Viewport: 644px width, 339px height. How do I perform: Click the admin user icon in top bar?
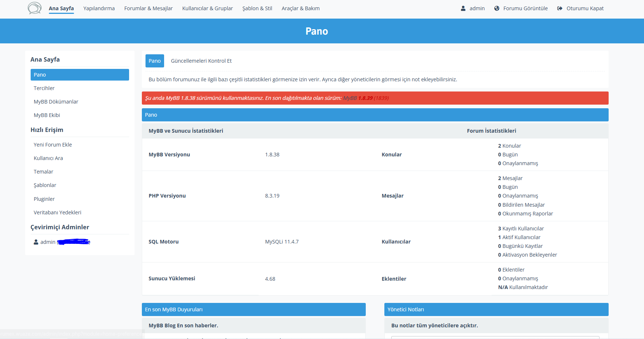[x=463, y=8]
